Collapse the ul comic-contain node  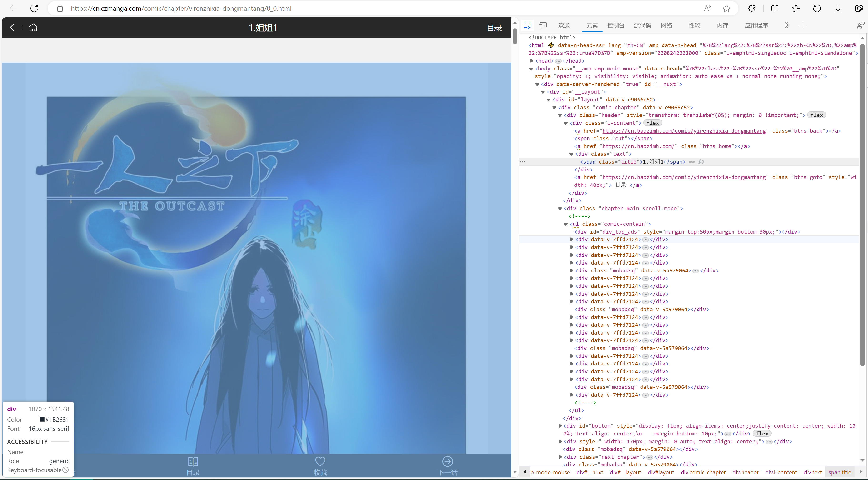click(x=566, y=224)
